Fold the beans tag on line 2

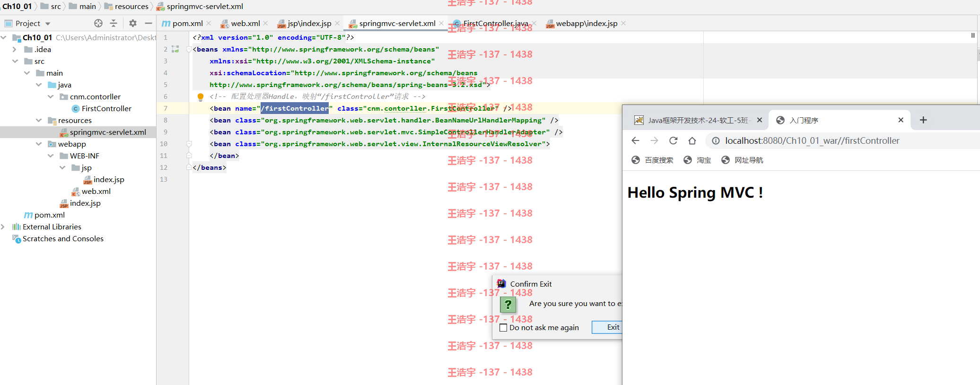click(x=189, y=49)
